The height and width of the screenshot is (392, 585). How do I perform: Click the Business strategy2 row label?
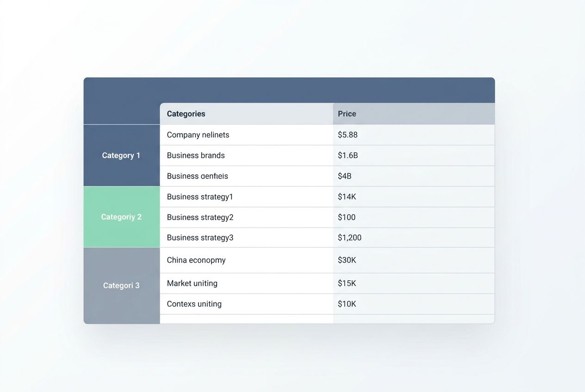[200, 217]
